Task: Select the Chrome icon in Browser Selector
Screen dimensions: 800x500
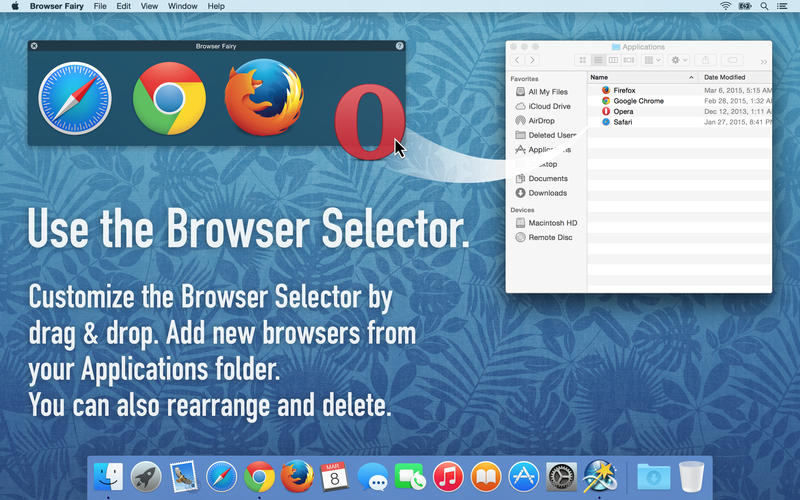Action: click(x=169, y=99)
